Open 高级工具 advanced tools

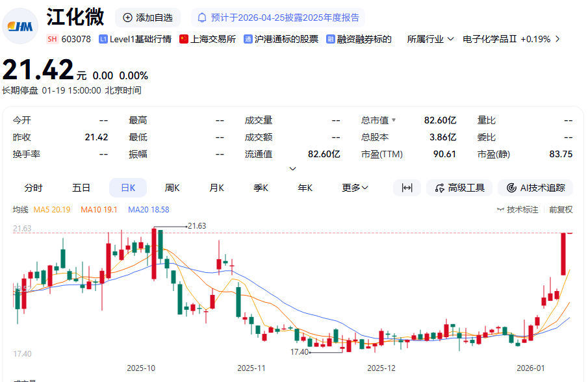pyautogui.click(x=459, y=188)
